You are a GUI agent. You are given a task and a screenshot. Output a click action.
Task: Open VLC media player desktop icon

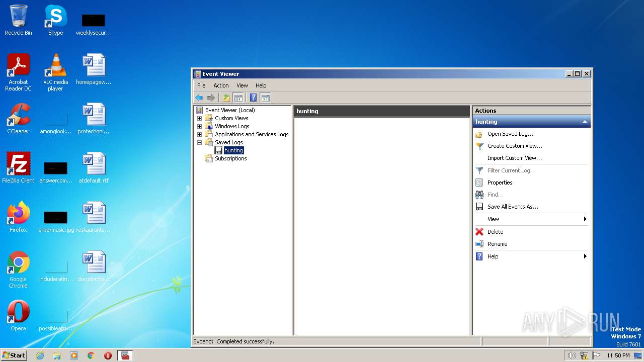click(55, 72)
